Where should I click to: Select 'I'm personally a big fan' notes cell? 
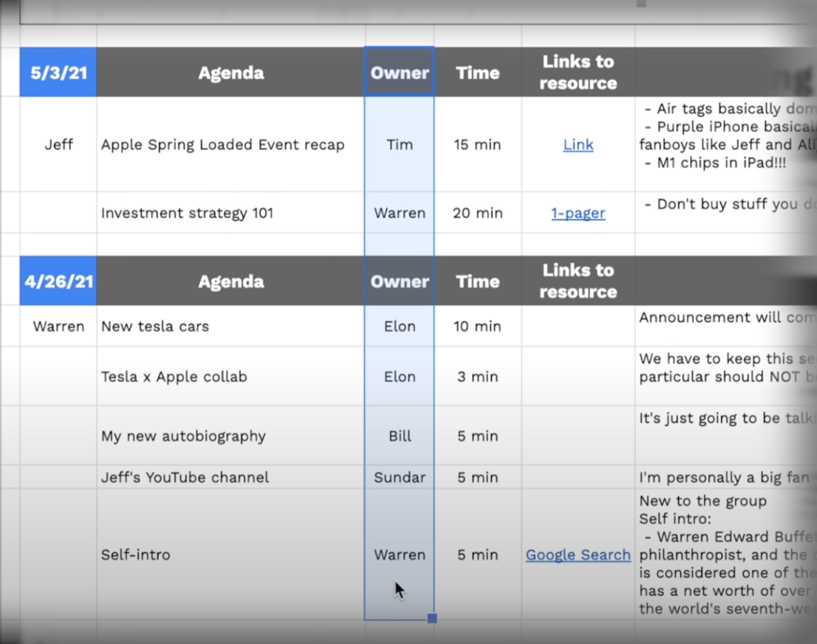(x=725, y=477)
